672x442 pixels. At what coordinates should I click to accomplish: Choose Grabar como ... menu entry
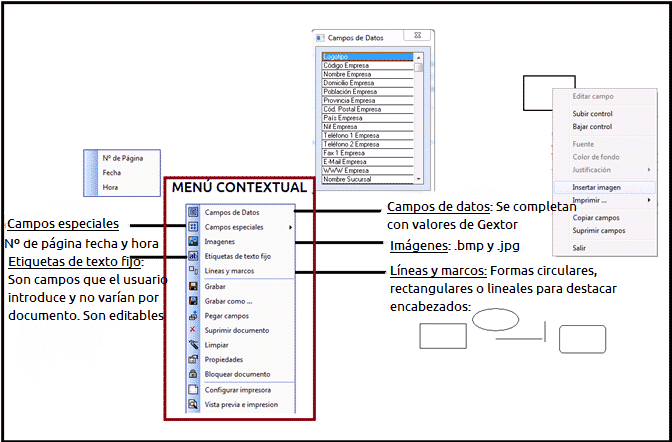click(x=241, y=301)
